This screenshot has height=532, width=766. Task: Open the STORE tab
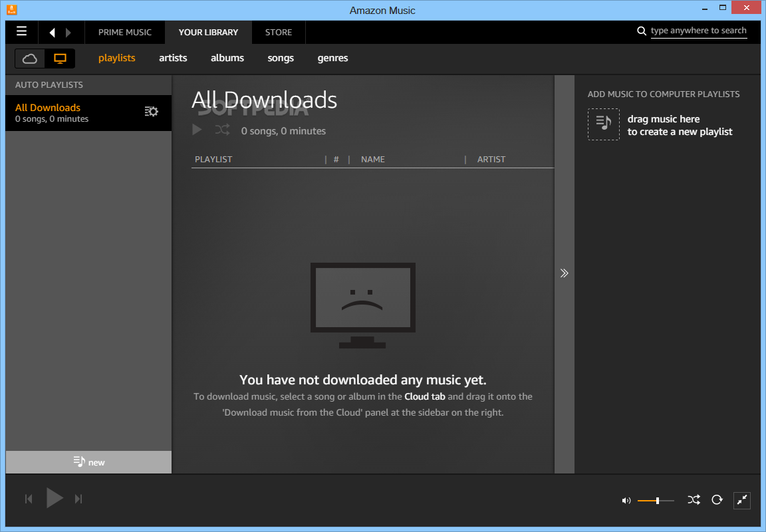coord(279,32)
